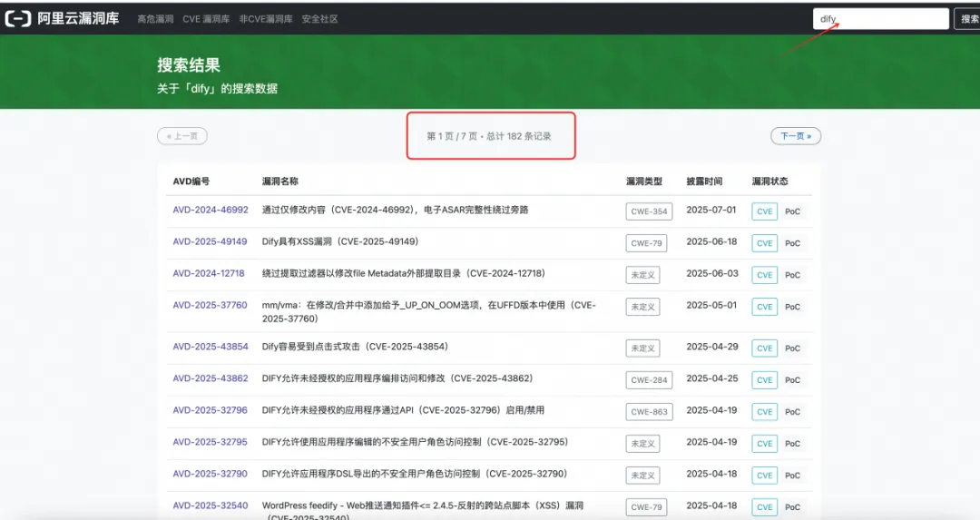
Task: Click the 披露时间 column header
Action: (704, 182)
